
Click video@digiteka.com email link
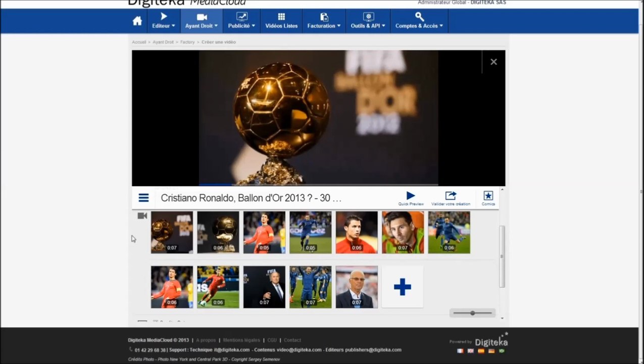click(299, 350)
